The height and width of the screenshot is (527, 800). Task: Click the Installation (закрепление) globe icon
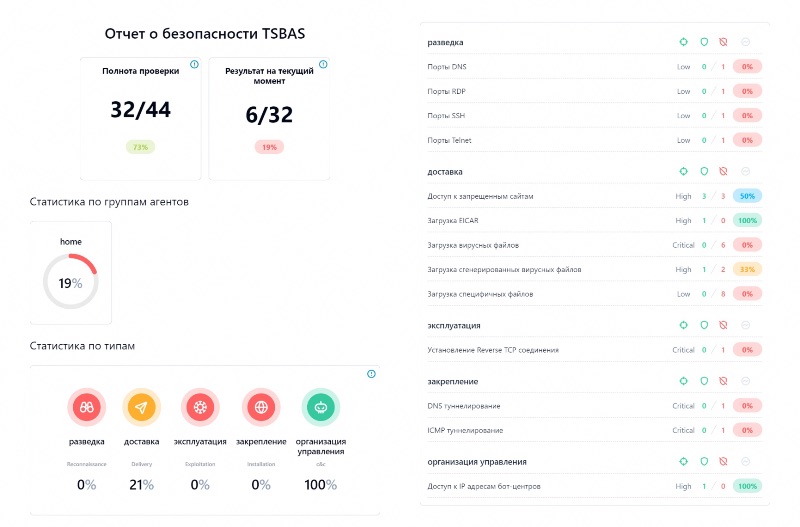click(261, 407)
